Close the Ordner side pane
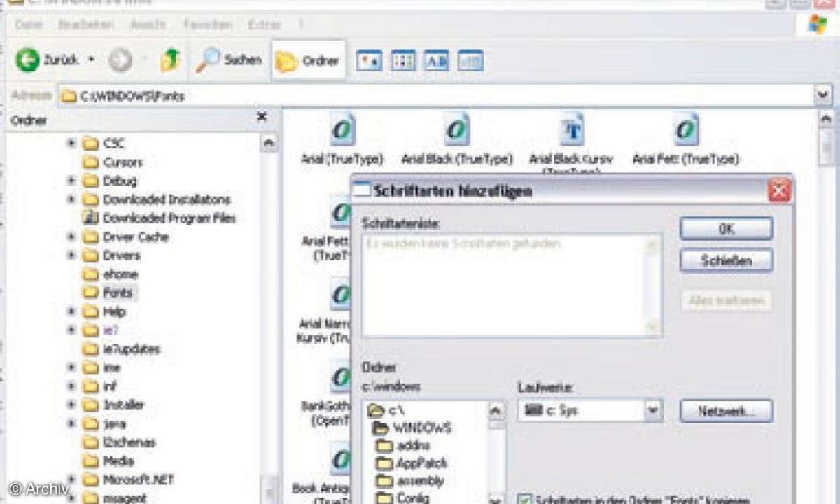 tap(262, 117)
